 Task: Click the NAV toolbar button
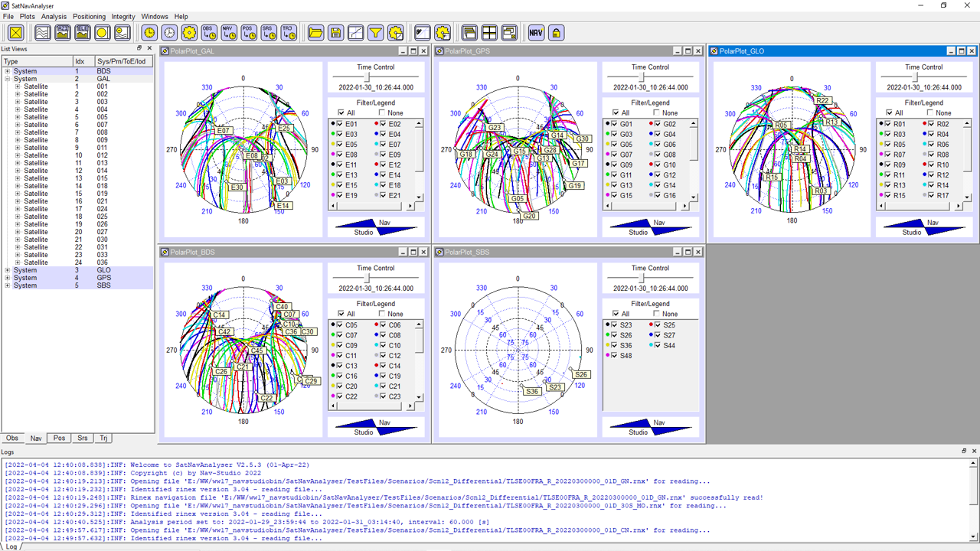click(536, 32)
